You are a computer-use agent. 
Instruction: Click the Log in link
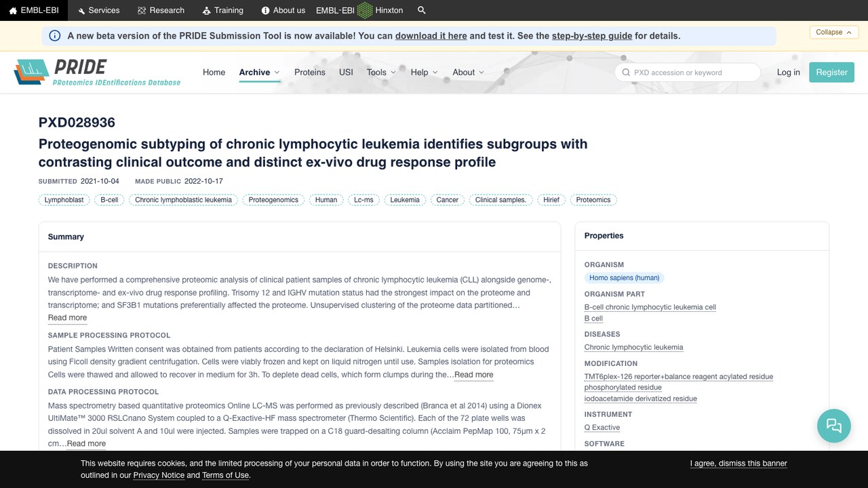[x=789, y=73]
